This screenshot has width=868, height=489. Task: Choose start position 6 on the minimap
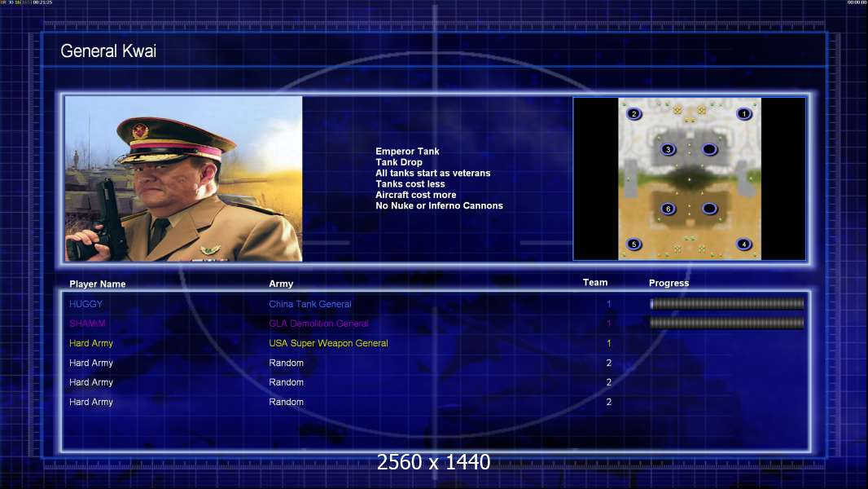coord(669,209)
